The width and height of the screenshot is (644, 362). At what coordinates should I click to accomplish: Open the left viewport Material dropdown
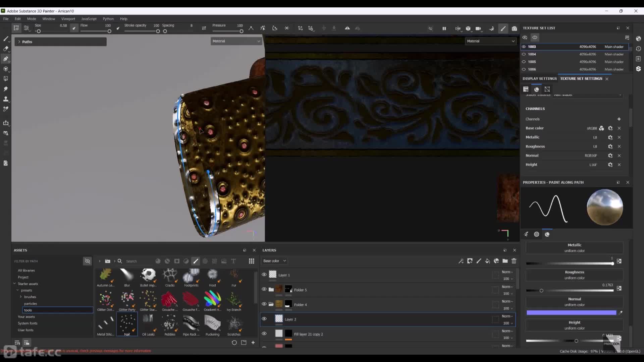coord(236,41)
